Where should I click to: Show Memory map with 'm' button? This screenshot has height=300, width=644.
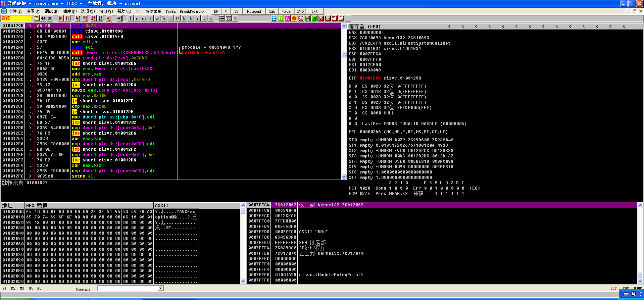[x=144, y=18]
